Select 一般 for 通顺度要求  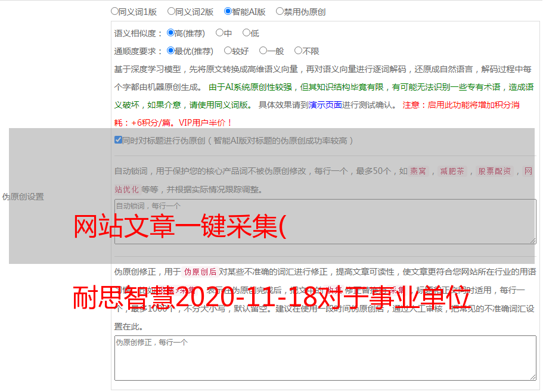(x=263, y=51)
